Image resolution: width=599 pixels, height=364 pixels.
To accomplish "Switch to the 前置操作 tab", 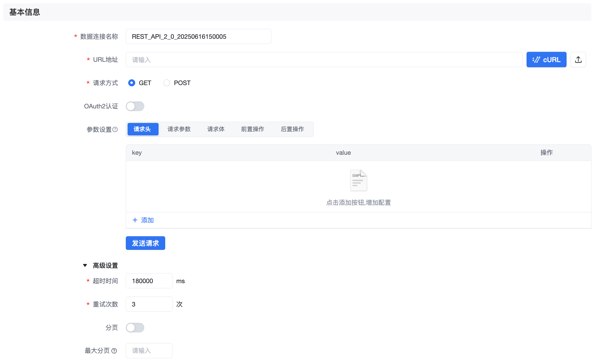I will coord(253,129).
